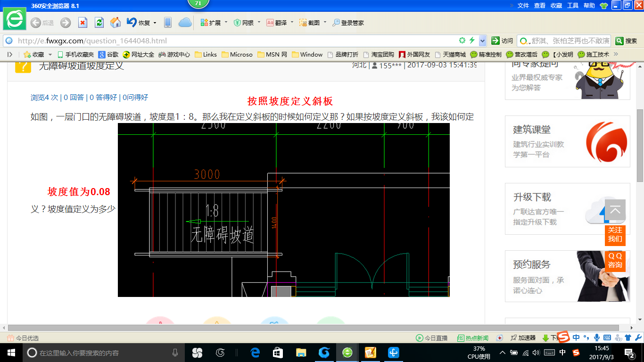The width and height of the screenshot is (644, 362).
Task: Click the 访问 go button
Action: pos(502,41)
